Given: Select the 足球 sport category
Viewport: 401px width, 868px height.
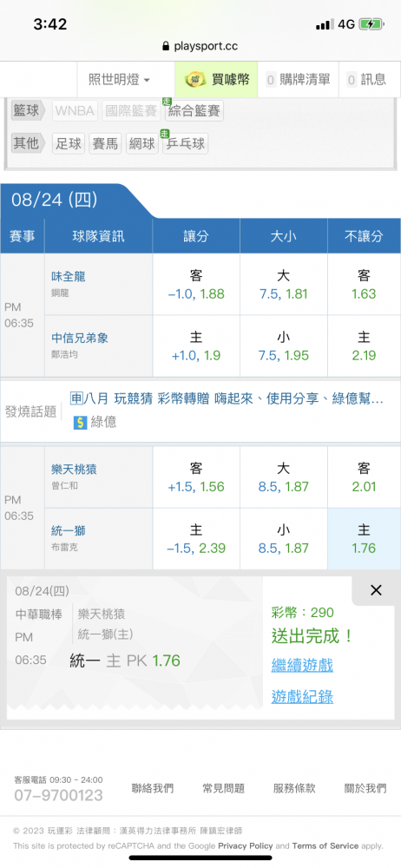Looking at the screenshot, I should coord(69,144).
